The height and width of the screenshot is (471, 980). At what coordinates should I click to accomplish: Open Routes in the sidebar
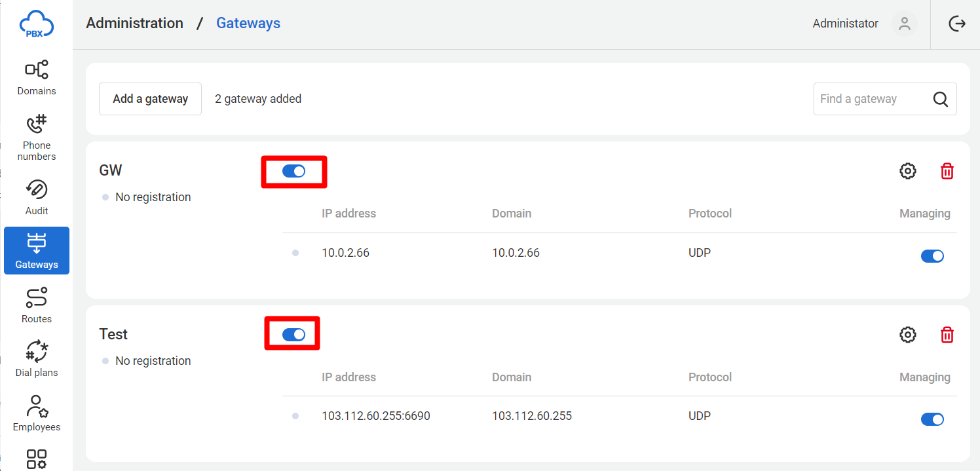click(37, 305)
